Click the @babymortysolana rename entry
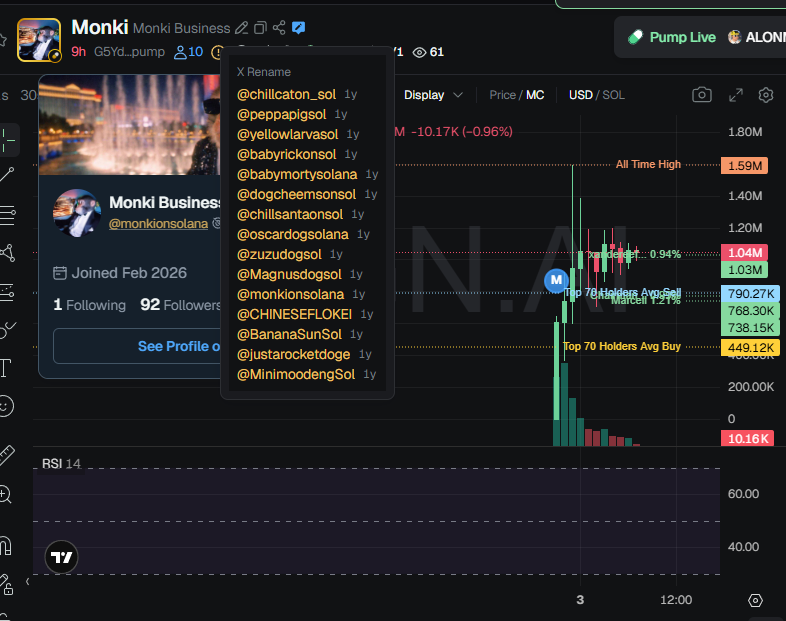 tap(297, 174)
